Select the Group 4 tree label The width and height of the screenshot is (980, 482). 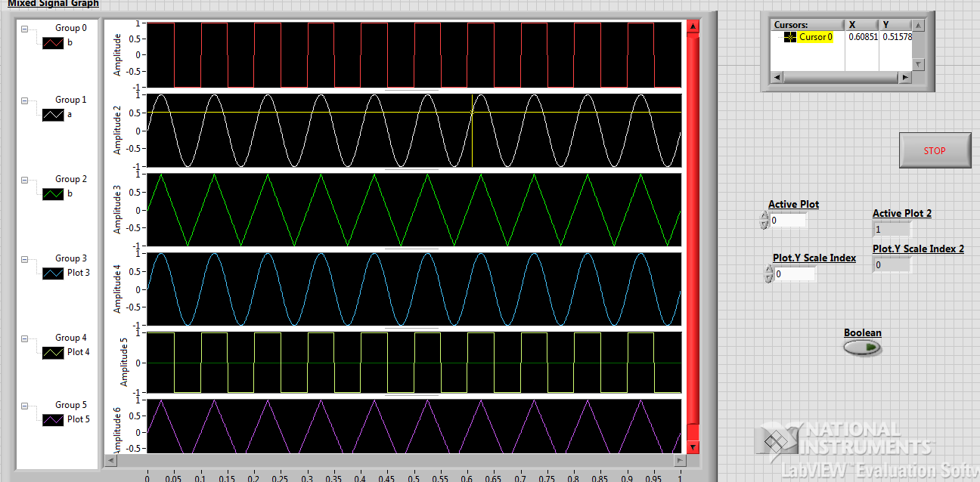click(x=71, y=338)
